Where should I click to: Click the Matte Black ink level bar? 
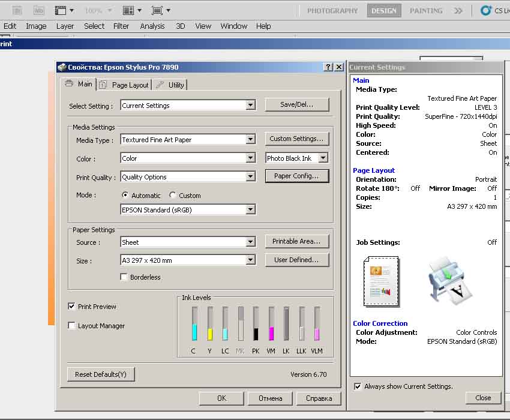(x=241, y=323)
